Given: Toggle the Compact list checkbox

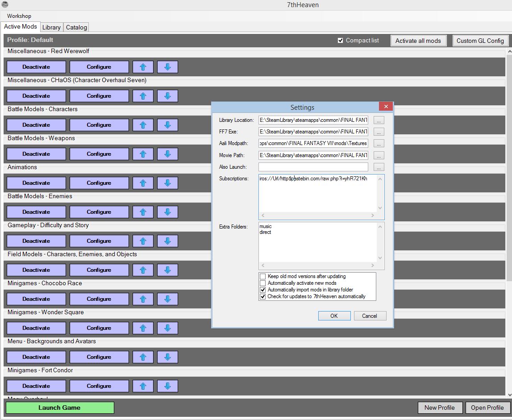Looking at the screenshot, I should pyautogui.click(x=340, y=41).
